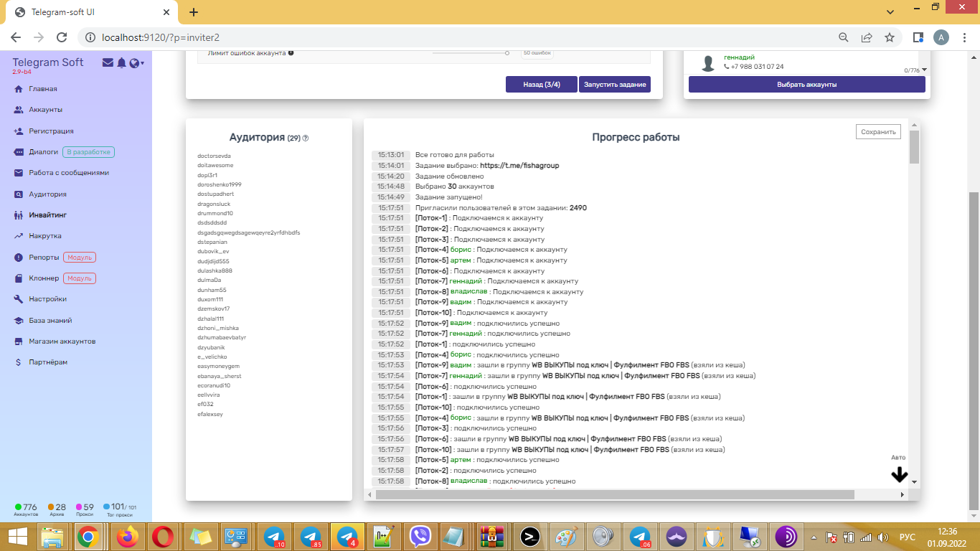Viewport: 980px width, 551px height.
Task: Click the Авто scroll-down arrow in log
Action: point(899,474)
